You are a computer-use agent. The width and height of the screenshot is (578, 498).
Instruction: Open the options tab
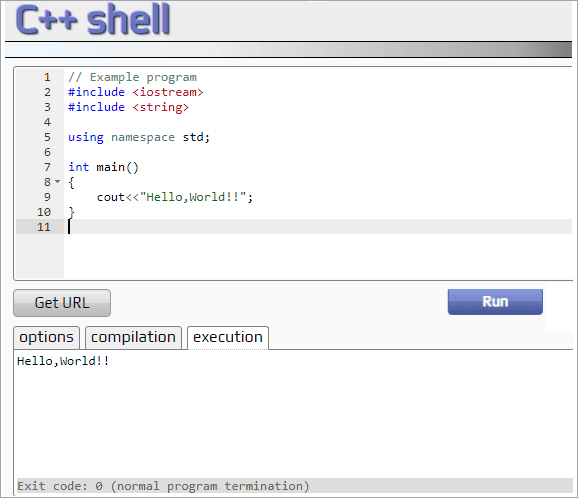click(46, 337)
